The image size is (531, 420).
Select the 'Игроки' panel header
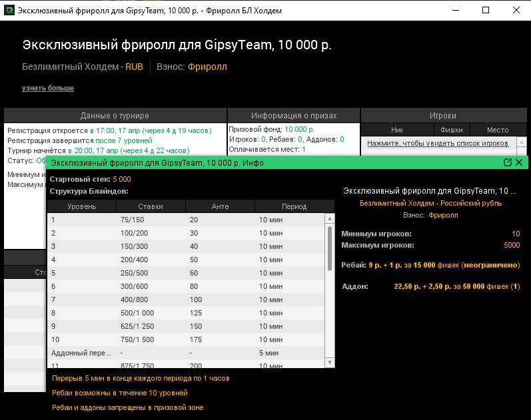point(443,115)
